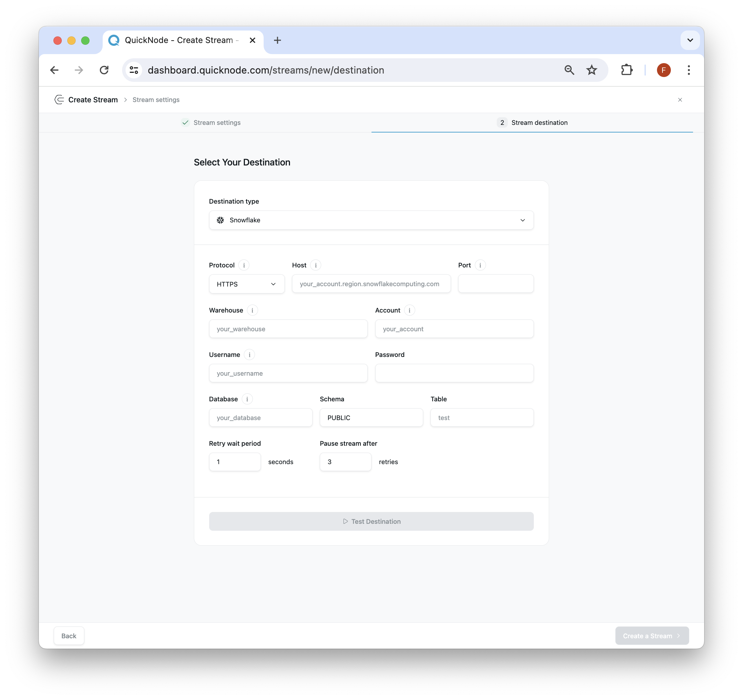This screenshot has width=743, height=700.
Task: Click the Create Stream breadcrumb title
Action: [x=93, y=100]
